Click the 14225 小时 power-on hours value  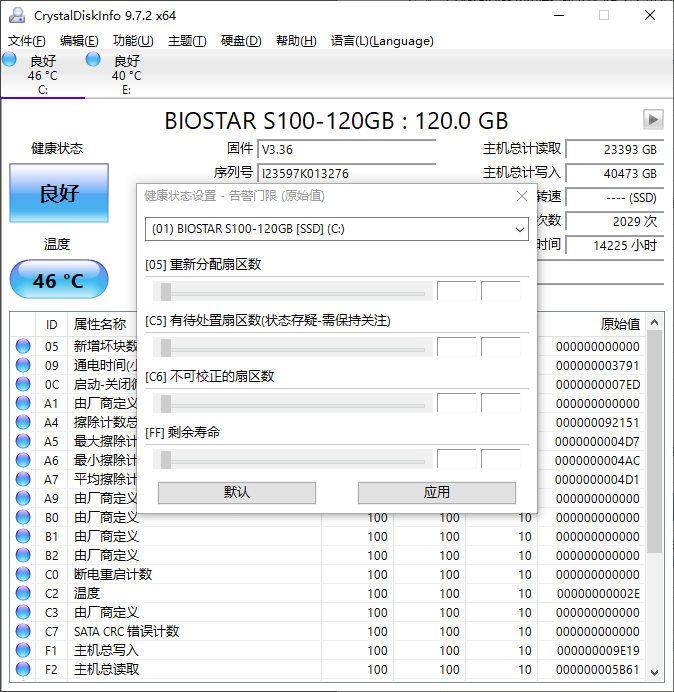click(x=614, y=245)
